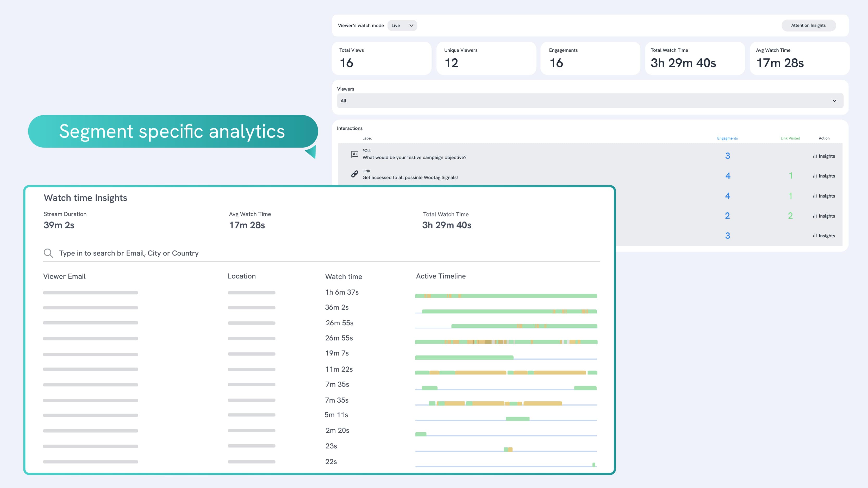Open Attention Insights
This screenshot has width=868, height=488.
(x=808, y=25)
